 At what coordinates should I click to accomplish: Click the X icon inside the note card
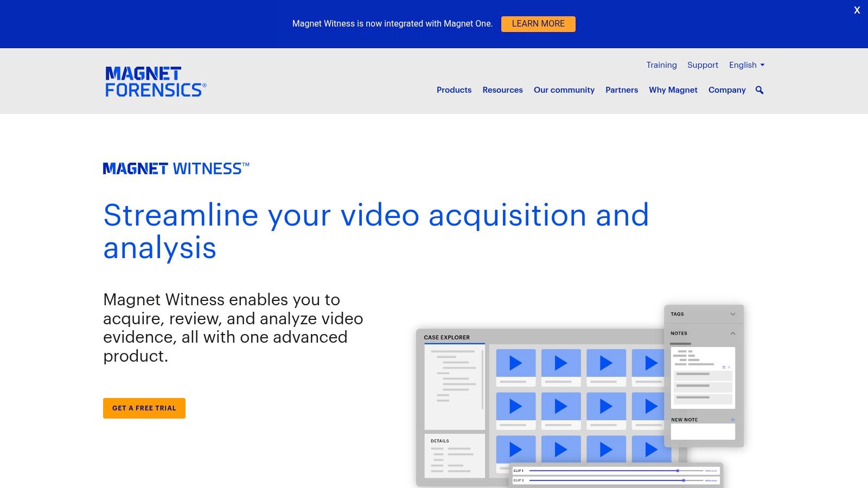730,367
